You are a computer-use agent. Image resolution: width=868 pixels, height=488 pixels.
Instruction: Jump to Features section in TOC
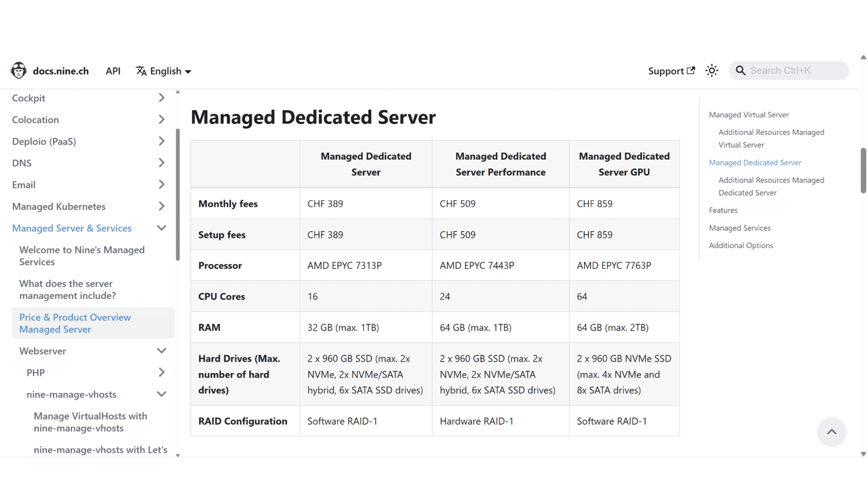(723, 210)
